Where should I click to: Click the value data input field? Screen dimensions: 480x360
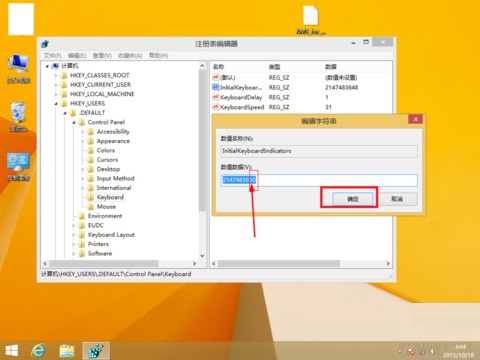pyautogui.click(x=319, y=180)
